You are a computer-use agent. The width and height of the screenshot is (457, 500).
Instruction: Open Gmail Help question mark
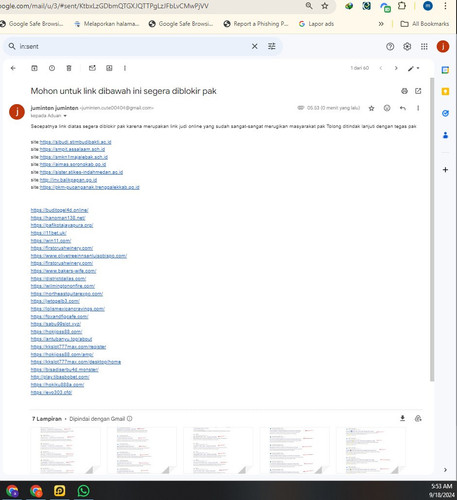tap(390, 46)
